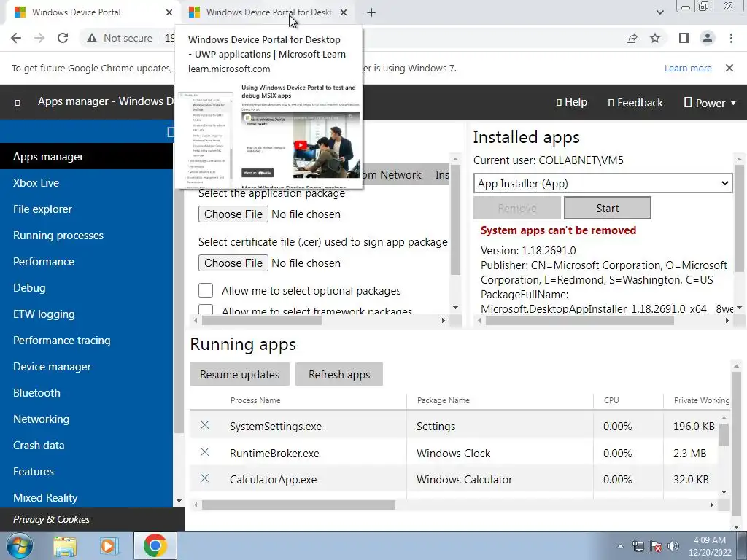The image size is (747, 560).
Task: Click the install panel horizontal scrollbar
Action: 262,321
